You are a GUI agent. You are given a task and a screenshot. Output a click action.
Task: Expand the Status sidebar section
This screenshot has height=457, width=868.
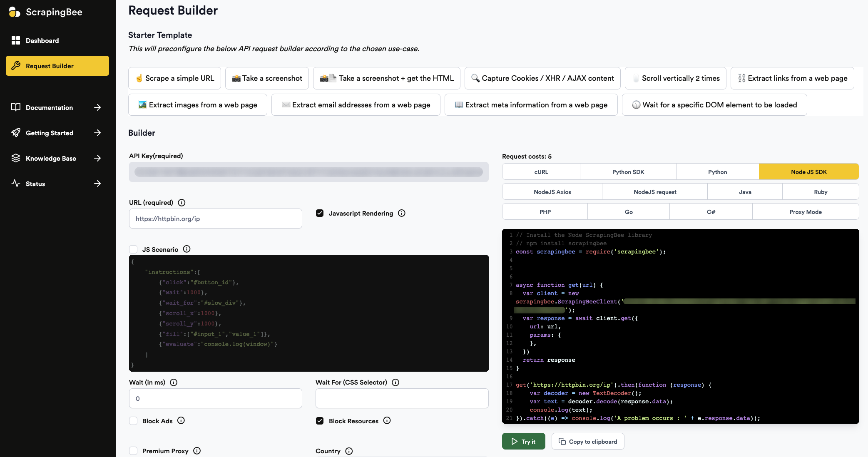97,184
